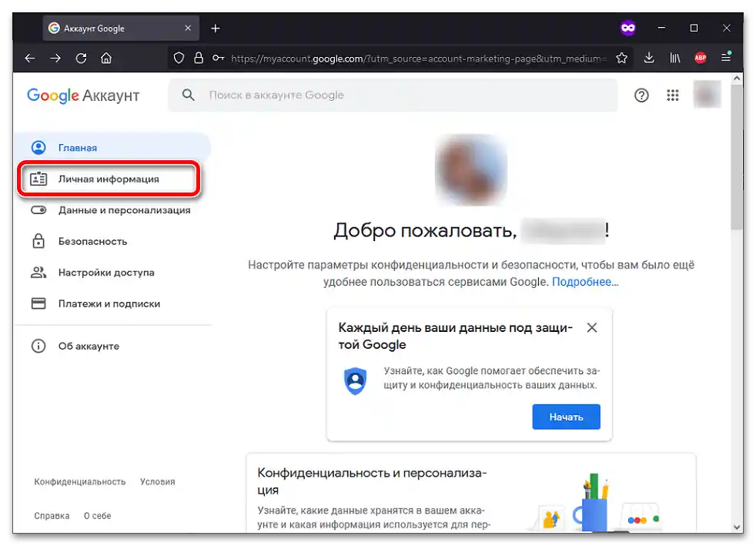Open the Справка footer link
This screenshot has width=756, height=546.
pos(52,516)
